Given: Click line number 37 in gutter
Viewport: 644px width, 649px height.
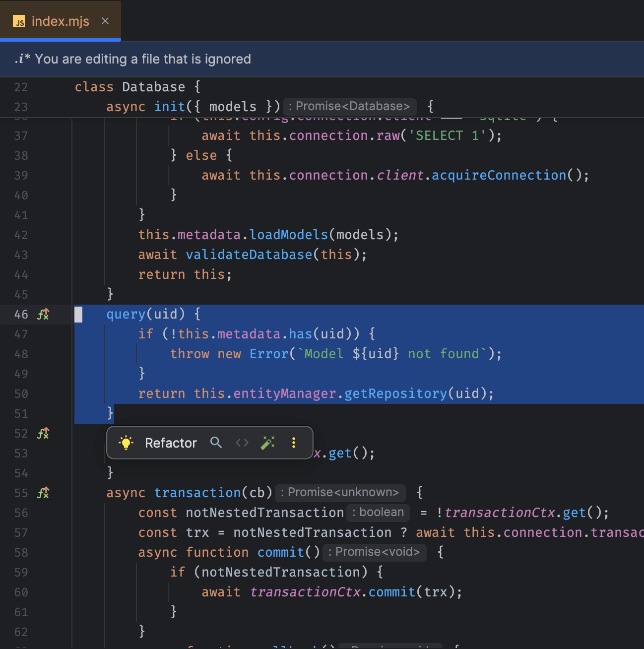Looking at the screenshot, I should (21, 135).
